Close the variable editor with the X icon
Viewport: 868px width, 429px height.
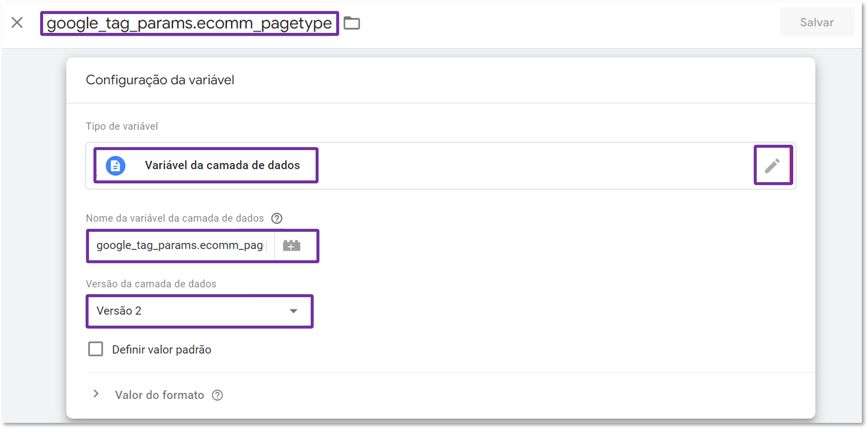pos(17,23)
